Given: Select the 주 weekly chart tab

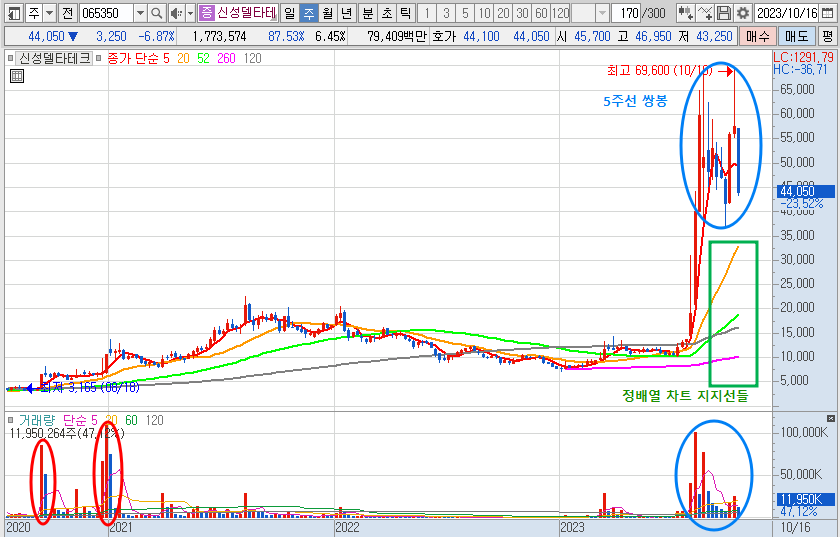Looking at the screenshot, I should 309,13.
